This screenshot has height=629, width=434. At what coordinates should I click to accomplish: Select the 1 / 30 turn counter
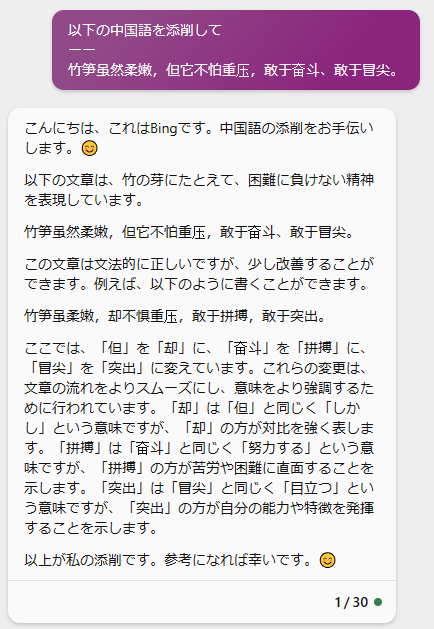click(x=351, y=602)
